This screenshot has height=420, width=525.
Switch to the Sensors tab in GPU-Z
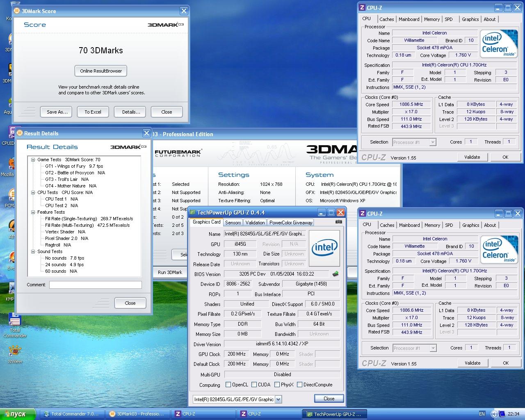coord(233,222)
